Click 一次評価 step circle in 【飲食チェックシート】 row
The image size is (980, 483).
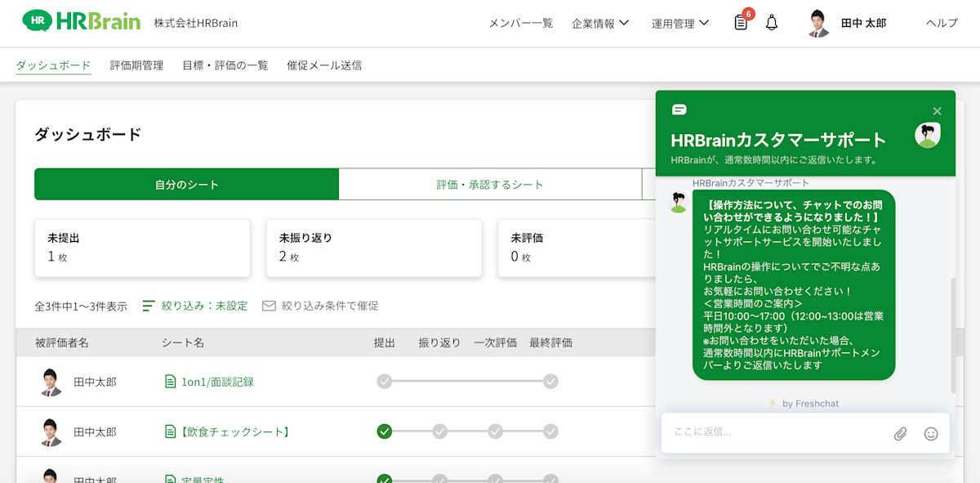(496, 431)
